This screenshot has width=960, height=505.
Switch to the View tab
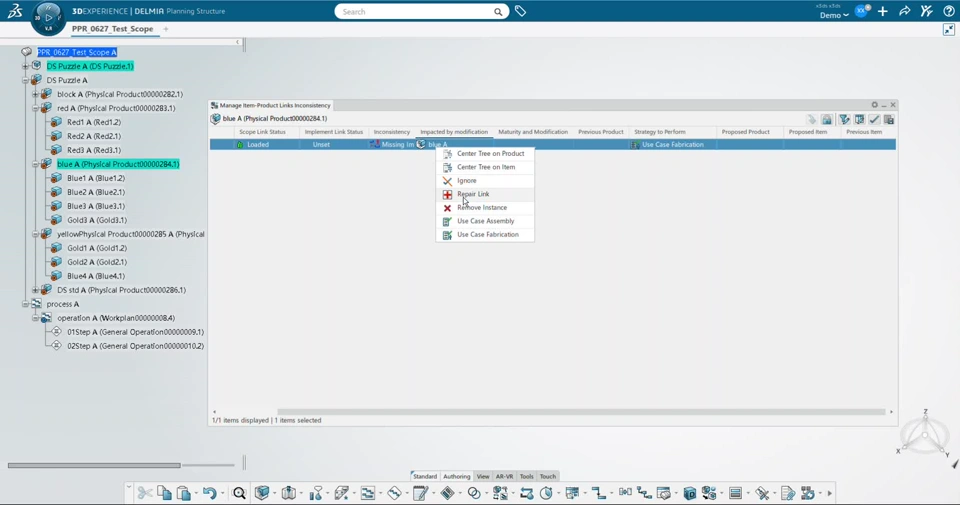pyautogui.click(x=483, y=476)
